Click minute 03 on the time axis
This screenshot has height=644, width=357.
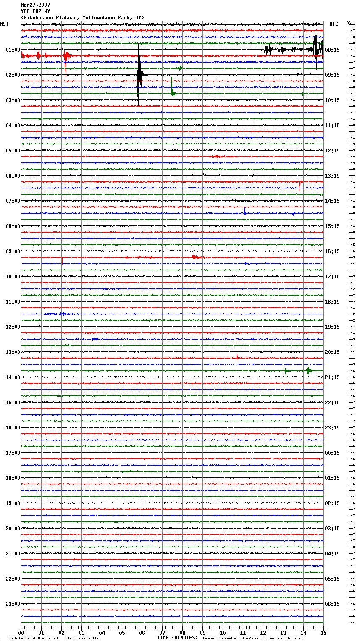[81, 633]
